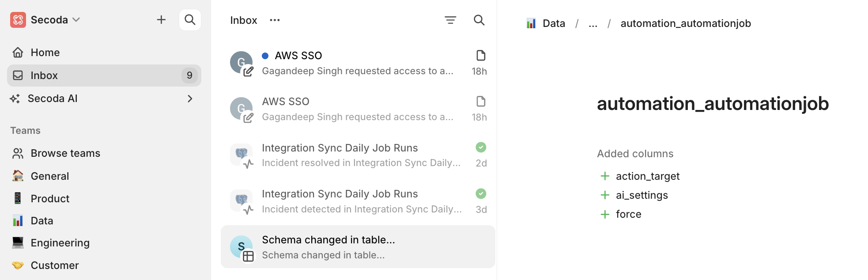Click the Data breadcrumb link
Screen dimensions: 868x280
[553, 23]
